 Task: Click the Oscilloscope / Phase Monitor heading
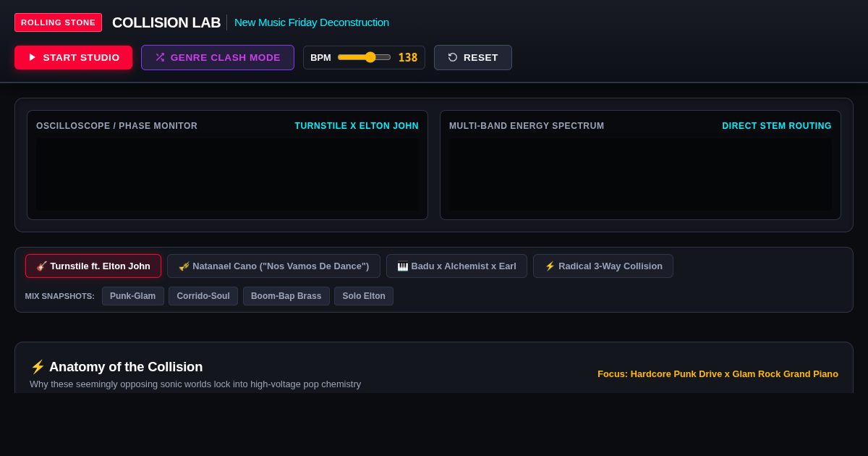coord(116,126)
